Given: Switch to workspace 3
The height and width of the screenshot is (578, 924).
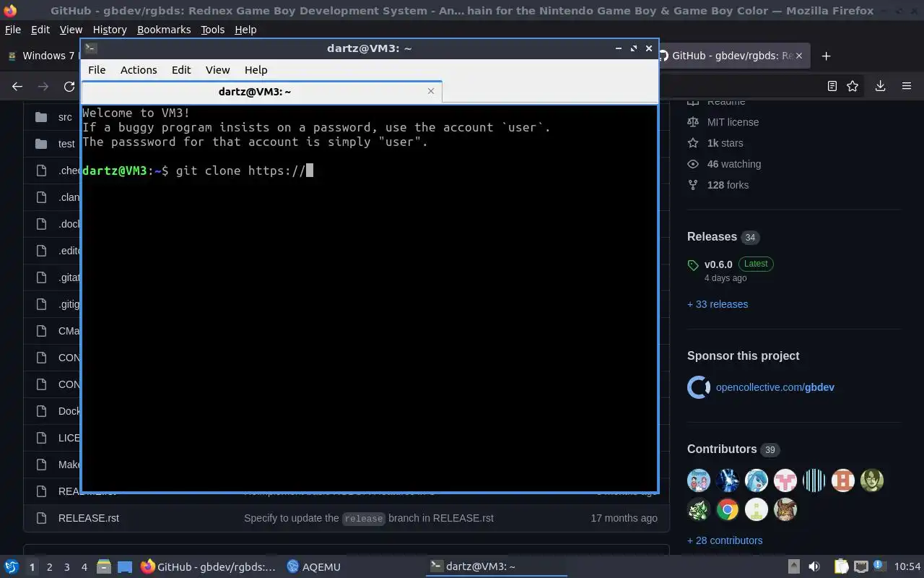Looking at the screenshot, I should (x=66, y=567).
